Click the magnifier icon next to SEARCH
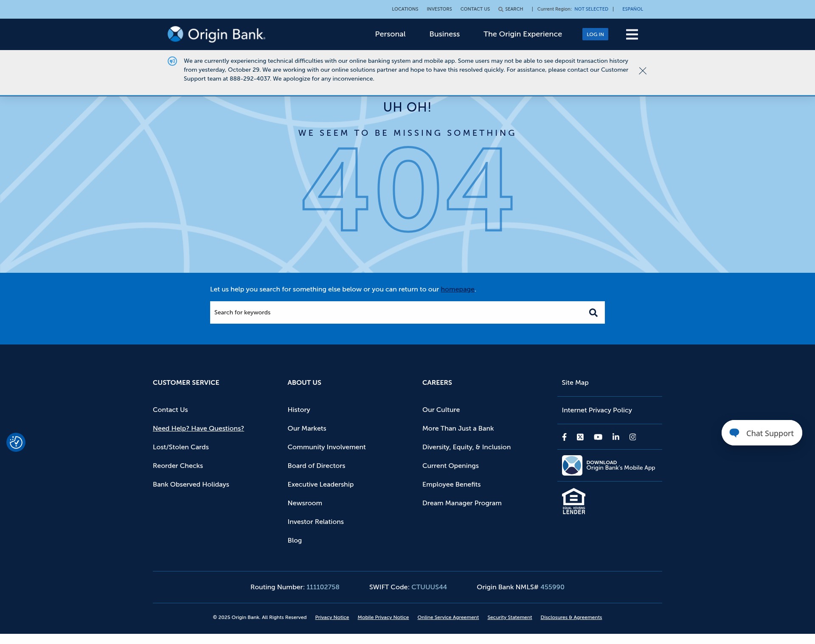The height and width of the screenshot is (644, 815). tap(501, 9)
